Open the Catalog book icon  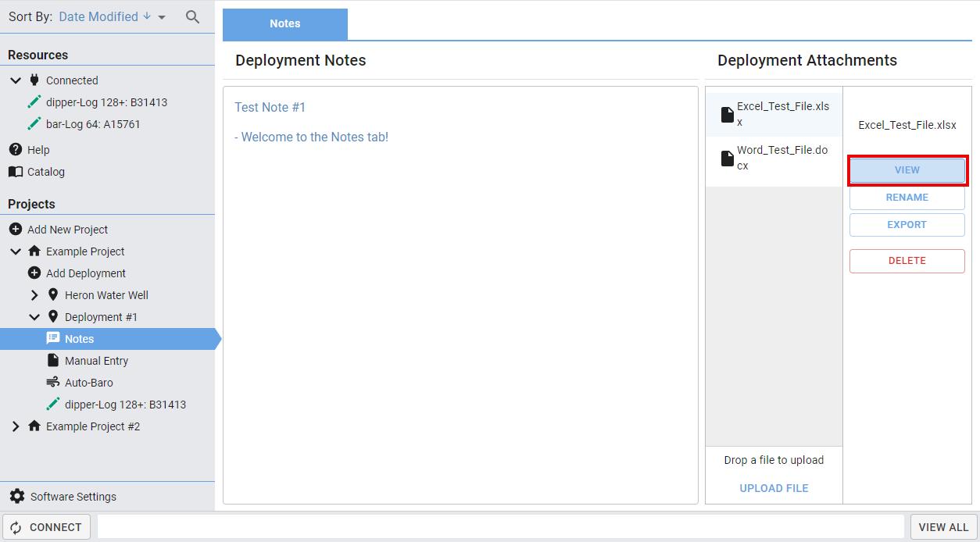pyautogui.click(x=15, y=172)
